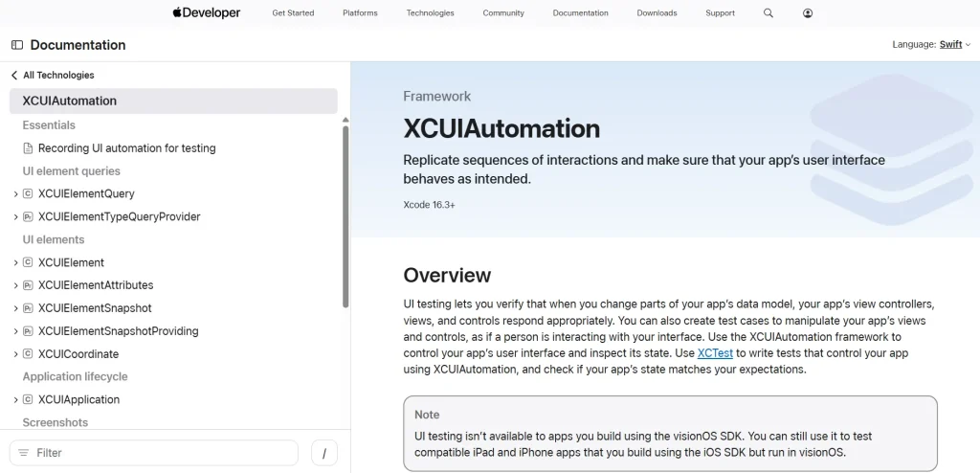This screenshot has height=473, width=980.
Task: Open the search magnifier icon
Action: (768, 13)
